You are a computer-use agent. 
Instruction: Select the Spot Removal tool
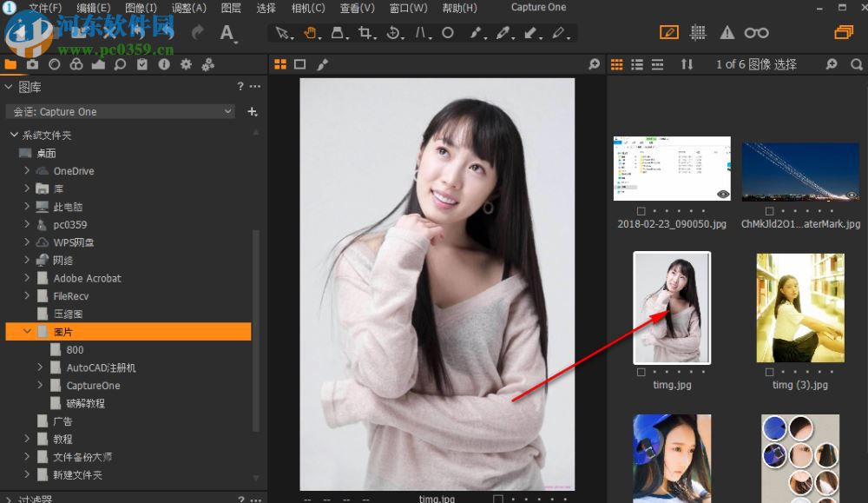[449, 33]
